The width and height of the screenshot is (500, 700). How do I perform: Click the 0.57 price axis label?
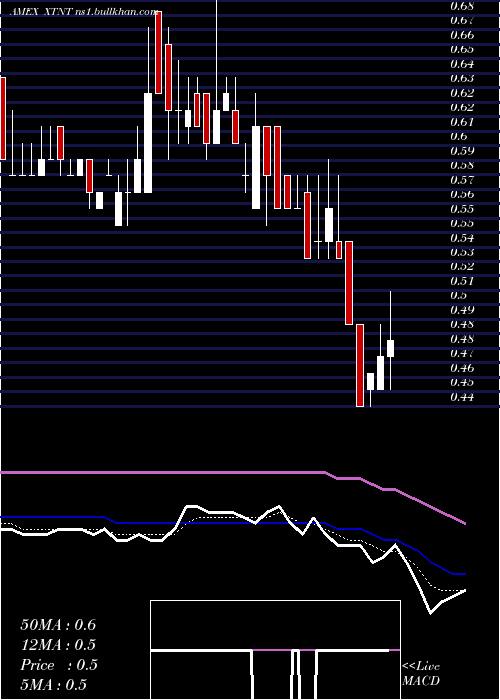coord(462,180)
